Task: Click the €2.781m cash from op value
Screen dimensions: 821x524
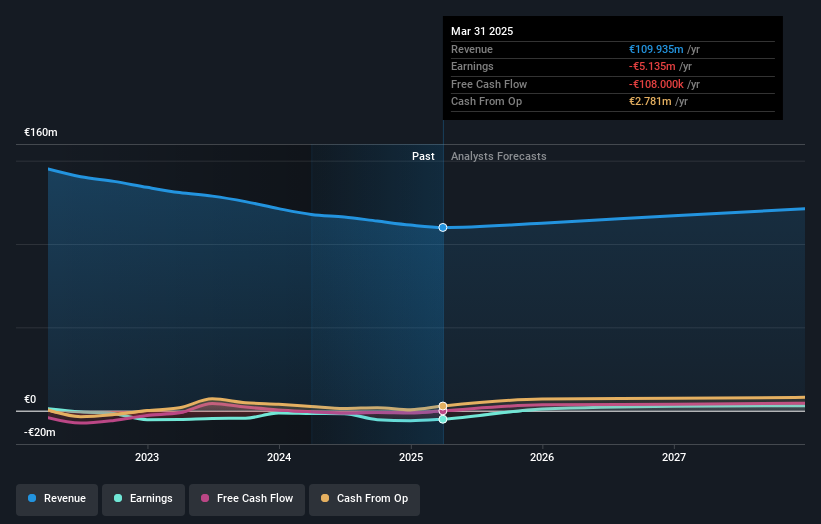Action: [x=650, y=102]
